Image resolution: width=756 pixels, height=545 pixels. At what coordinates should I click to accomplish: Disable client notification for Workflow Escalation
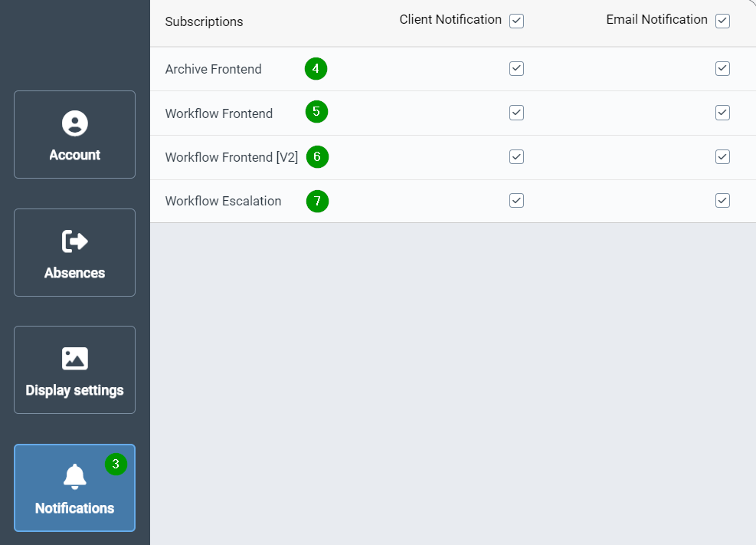pyautogui.click(x=516, y=200)
